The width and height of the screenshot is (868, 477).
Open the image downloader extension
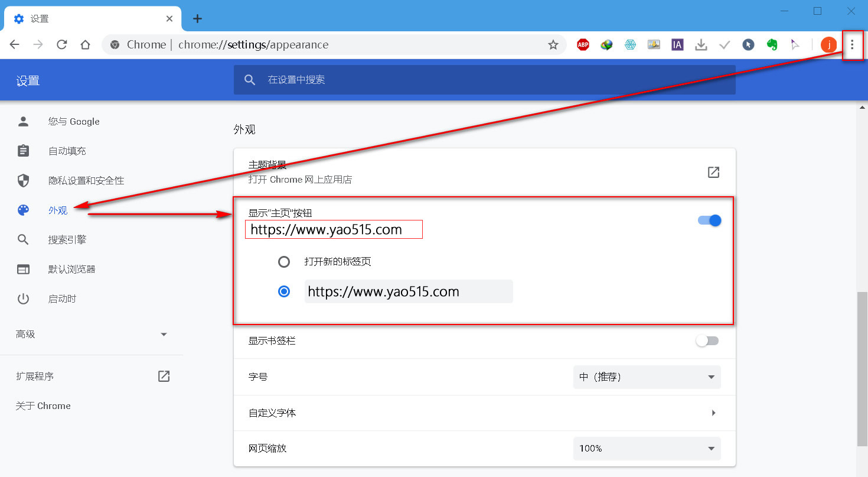point(654,44)
